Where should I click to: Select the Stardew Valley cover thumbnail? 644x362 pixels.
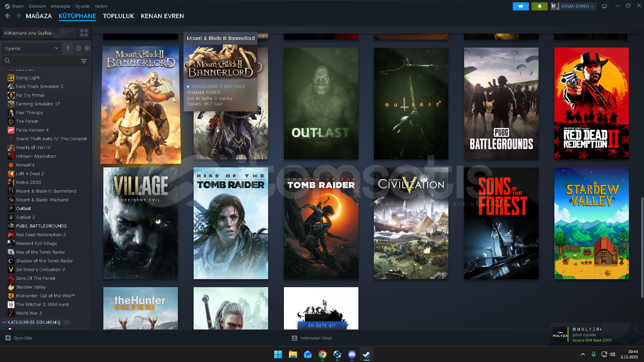click(591, 223)
